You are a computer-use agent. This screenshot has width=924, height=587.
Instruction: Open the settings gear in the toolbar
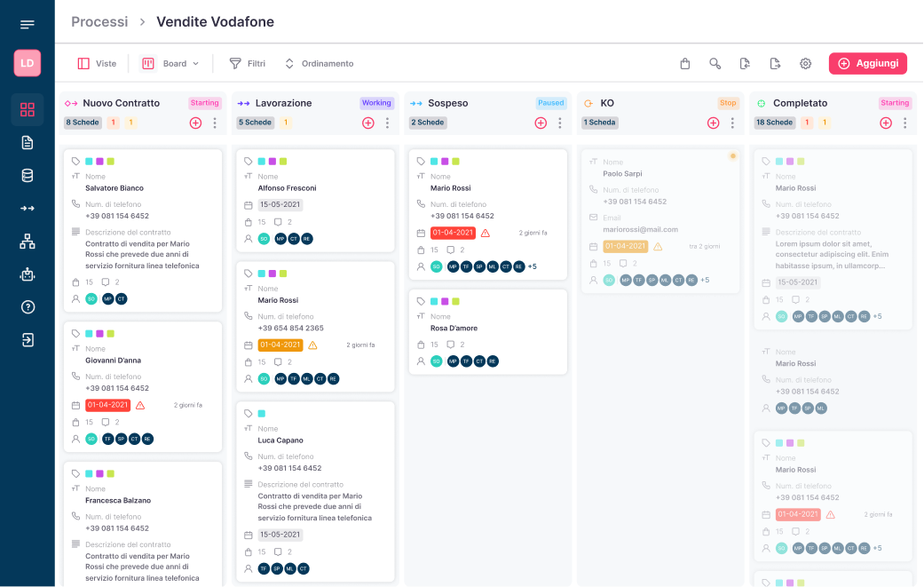click(x=805, y=64)
